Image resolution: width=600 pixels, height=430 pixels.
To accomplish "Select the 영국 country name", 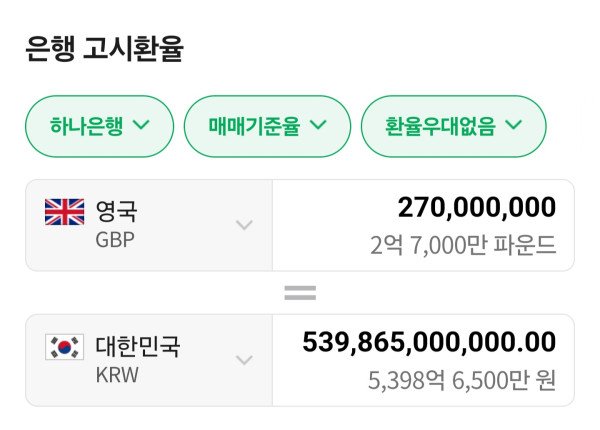I will (x=117, y=211).
